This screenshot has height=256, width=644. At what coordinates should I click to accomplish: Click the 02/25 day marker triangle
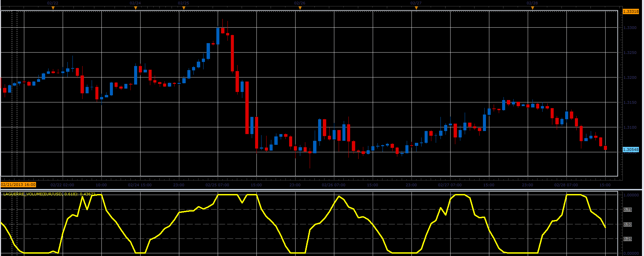[184, 8]
